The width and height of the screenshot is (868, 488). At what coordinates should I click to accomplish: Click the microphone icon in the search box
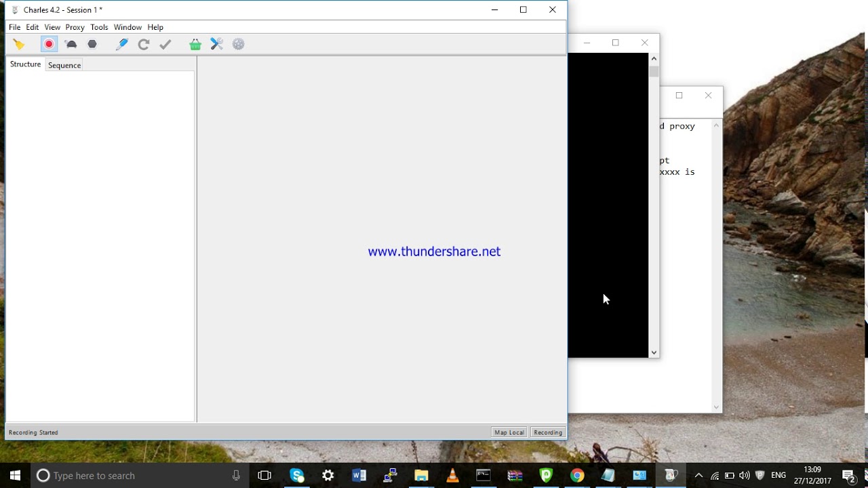coord(236,476)
